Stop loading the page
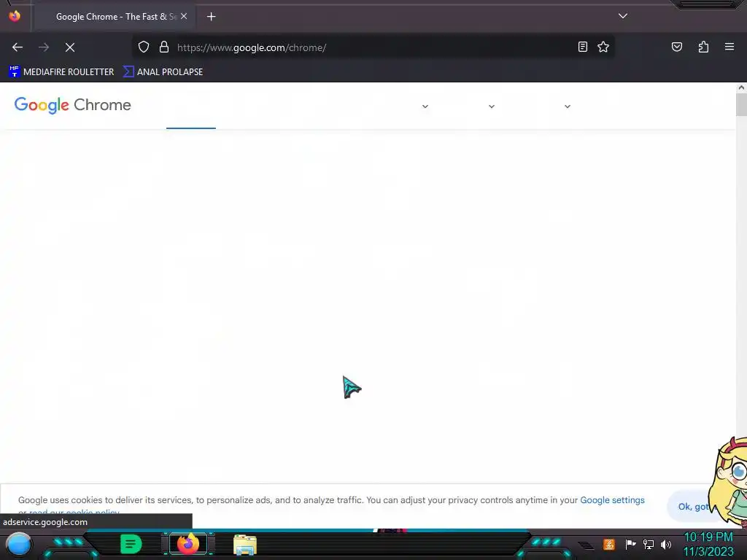Screen dimensions: 747x560 click(70, 47)
